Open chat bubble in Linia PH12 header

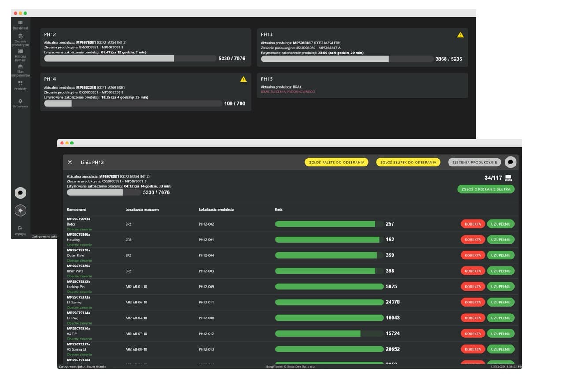pos(510,162)
